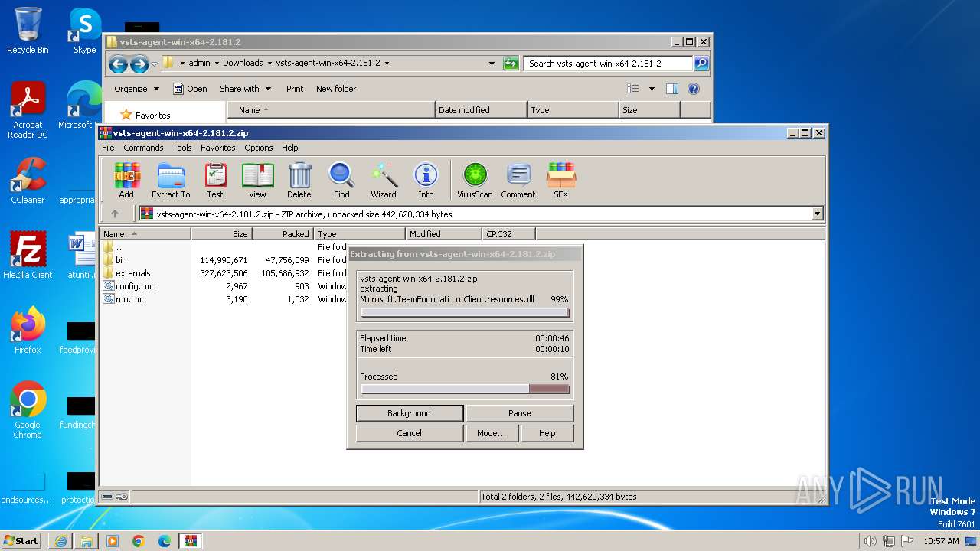Click the Mode... button
The image size is (980, 551).
(x=492, y=433)
